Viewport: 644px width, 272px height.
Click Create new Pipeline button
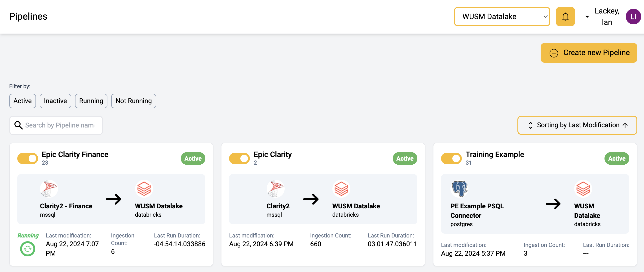tap(589, 53)
